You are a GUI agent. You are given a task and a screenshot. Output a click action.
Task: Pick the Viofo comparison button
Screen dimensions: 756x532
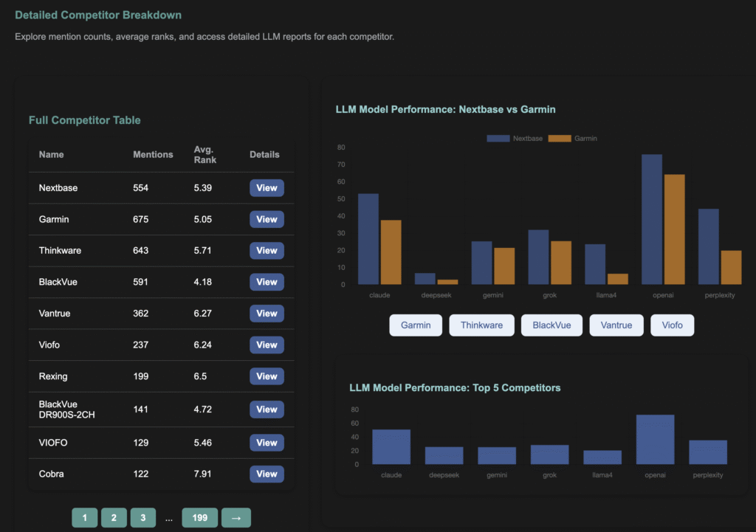click(672, 325)
